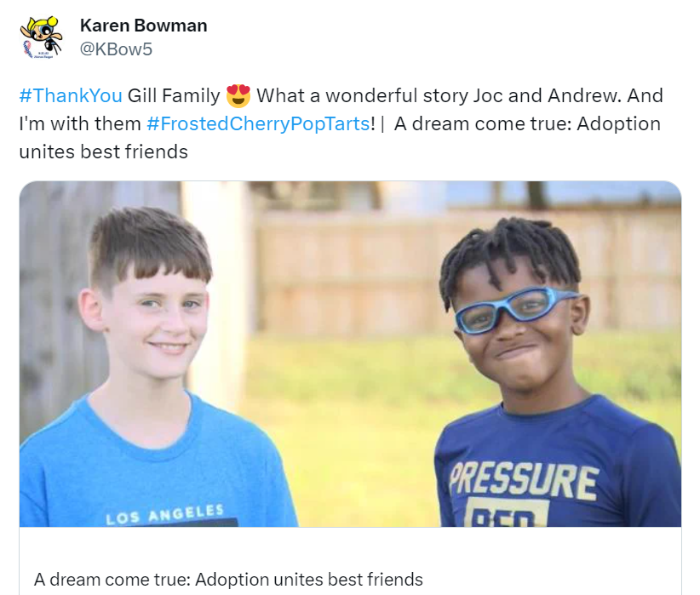Open Karen Bowman's profile avatar
This screenshot has height=595, width=700.
(x=42, y=37)
